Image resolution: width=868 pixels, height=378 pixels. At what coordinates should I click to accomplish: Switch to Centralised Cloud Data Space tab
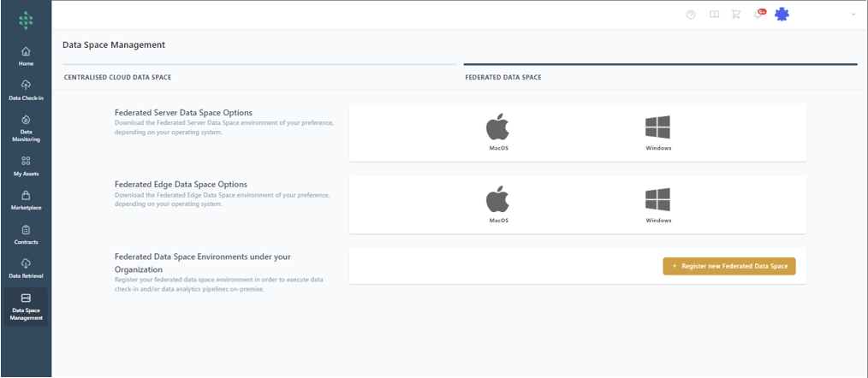(118, 77)
